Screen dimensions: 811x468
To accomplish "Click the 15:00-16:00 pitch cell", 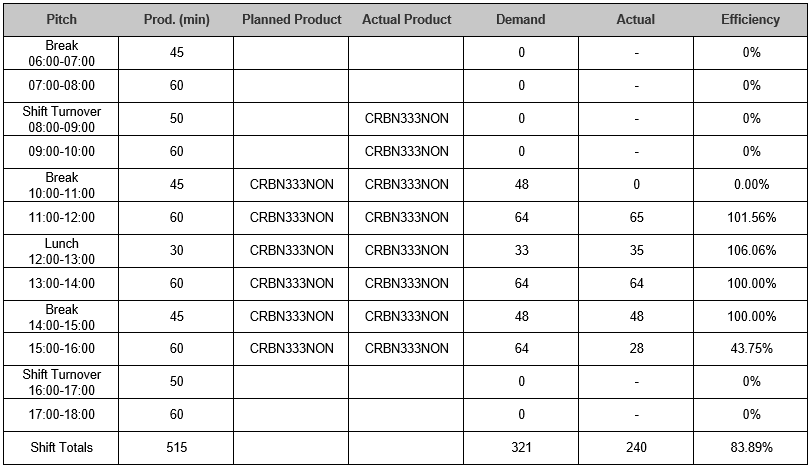I will point(61,349).
